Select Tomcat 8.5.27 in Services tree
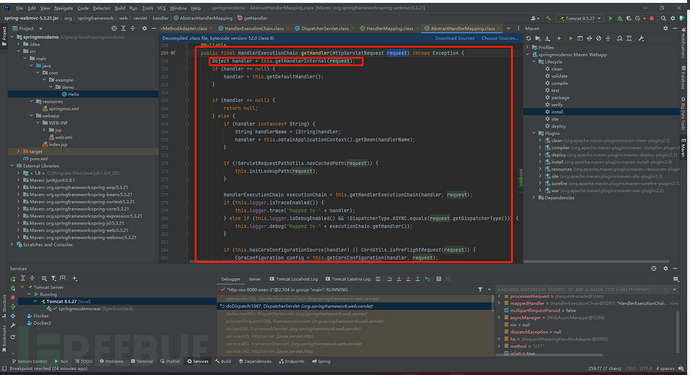Viewport: 690px width, 375px height. [x=66, y=301]
